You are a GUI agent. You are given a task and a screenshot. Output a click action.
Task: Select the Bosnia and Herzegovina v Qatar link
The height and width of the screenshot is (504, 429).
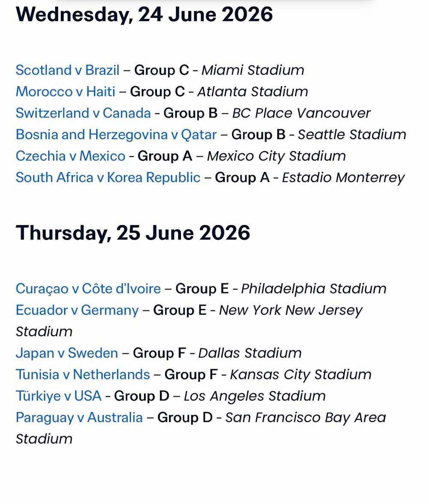[116, 134]
